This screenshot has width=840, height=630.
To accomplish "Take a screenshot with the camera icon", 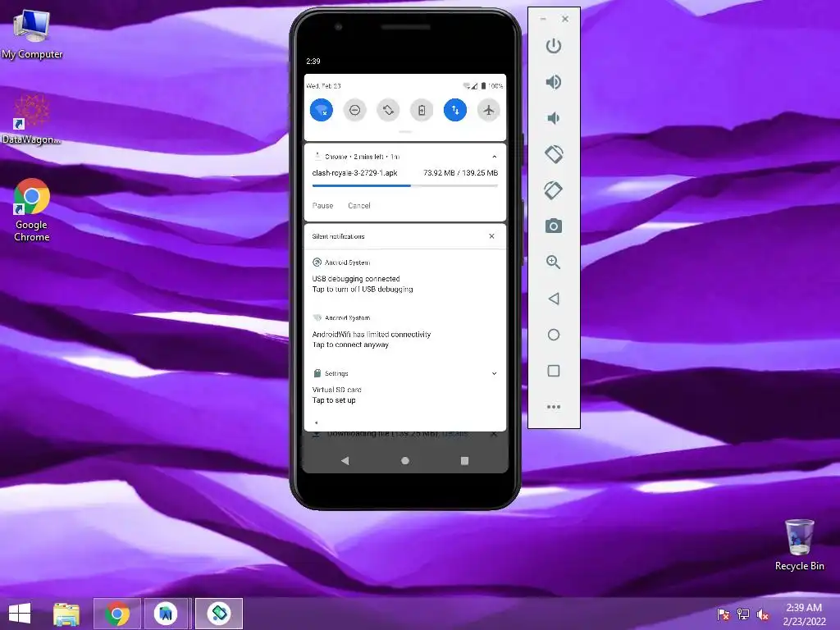I will (x=554, y=226).
